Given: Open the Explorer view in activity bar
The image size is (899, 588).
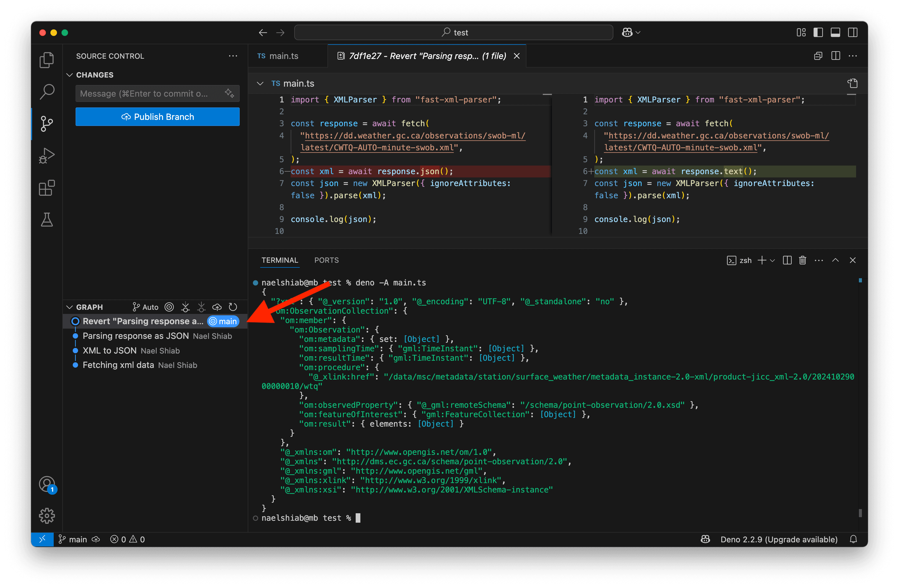Looking at the screenshot, I should click(x=47, y=60).
